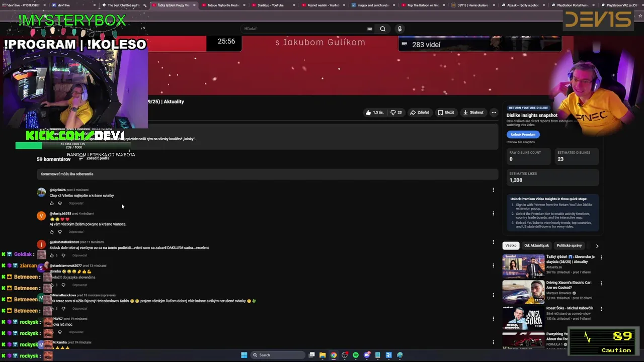This screenshot has width=644, height=362.
Task: Dislike the @tigrik626 comment
Action: coord(60,203)
